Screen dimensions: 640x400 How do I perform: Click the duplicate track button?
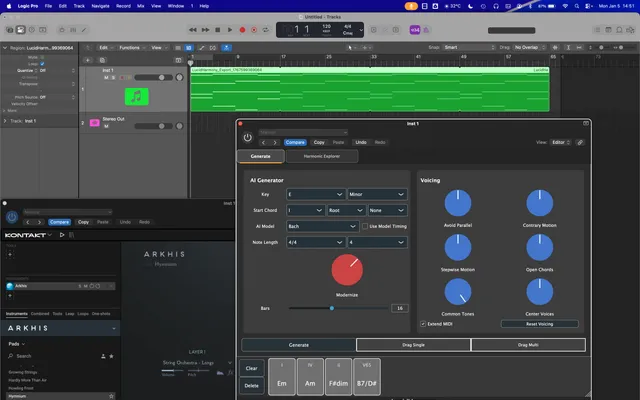pyautogui.click(x=102, y=60)
